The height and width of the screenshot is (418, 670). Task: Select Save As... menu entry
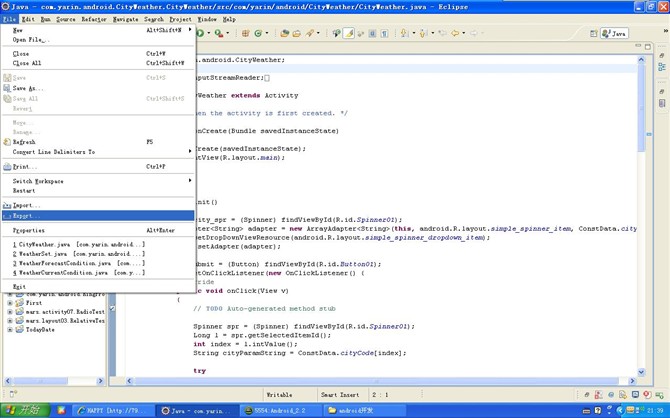[x=98, y=88]
